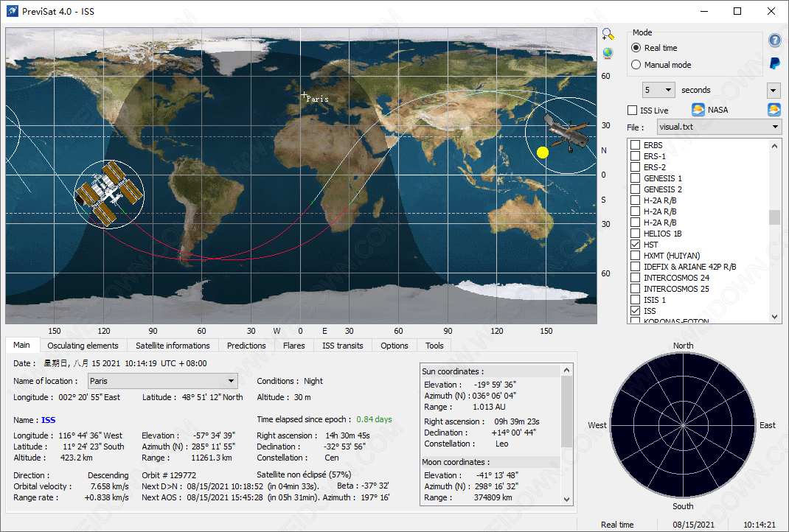789x532 pixels.
Task: Click the yellow sun marker on the map
Action: (x=543, y=153)
